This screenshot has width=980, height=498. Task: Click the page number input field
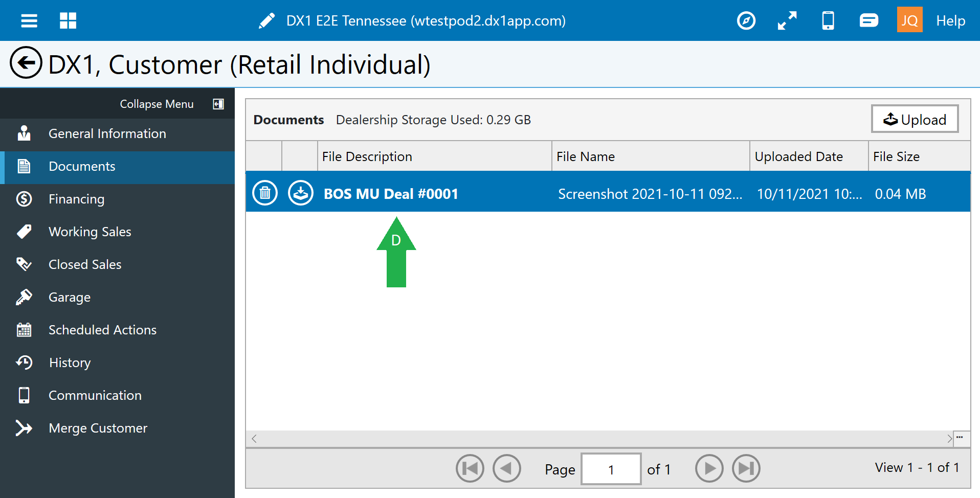click(x=611, y=469)
